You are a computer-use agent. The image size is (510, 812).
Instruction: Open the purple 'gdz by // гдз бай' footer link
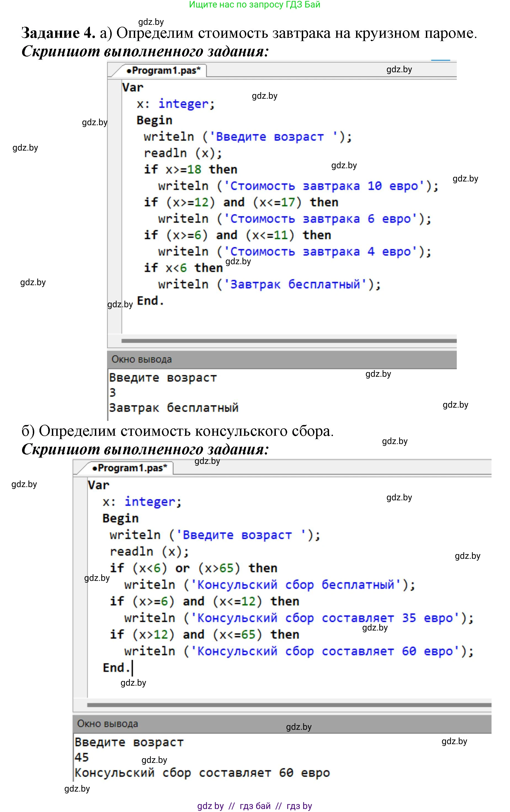[x=254, y=806]
